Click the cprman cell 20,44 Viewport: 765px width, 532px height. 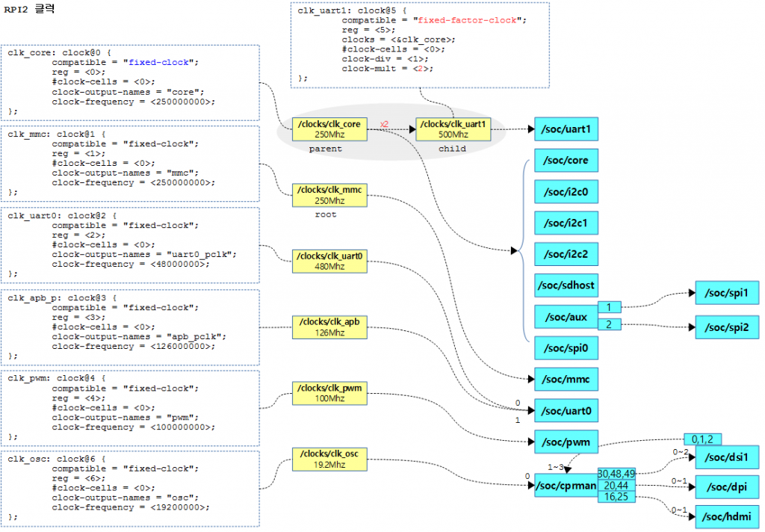click(x=616, y=486)
